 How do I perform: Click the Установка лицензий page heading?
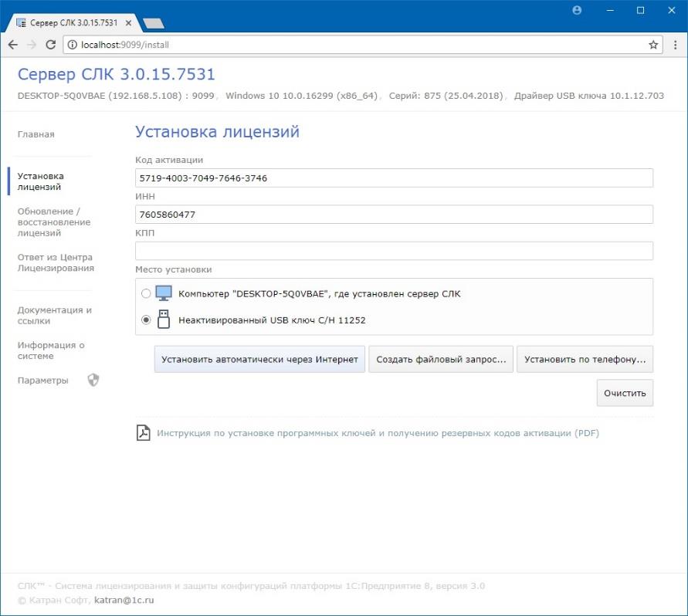tap(217, 132)
